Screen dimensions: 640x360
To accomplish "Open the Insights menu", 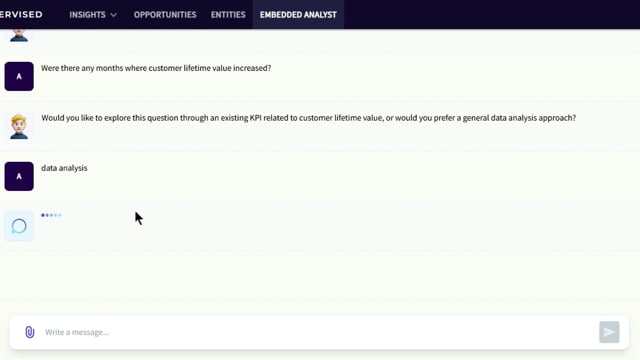I will click(x=93, y=15).
